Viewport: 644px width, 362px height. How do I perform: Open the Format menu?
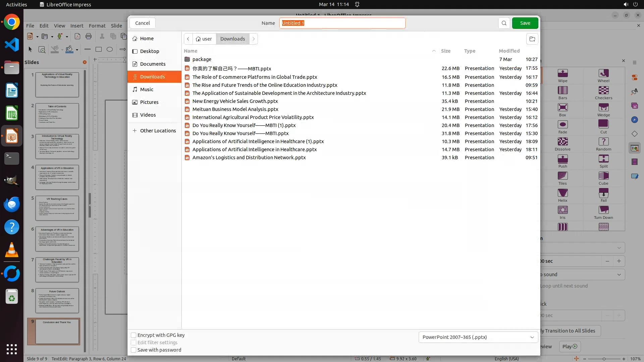coord(97,25)
